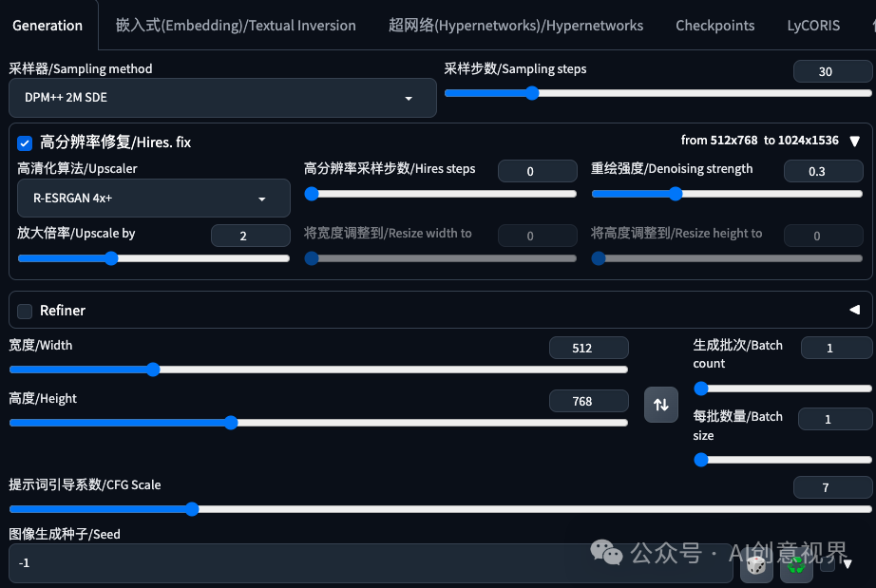Open the Embedding/Textual Inversion tab
The width and height of the screenshot is (876, 588).
pos(236,26)
